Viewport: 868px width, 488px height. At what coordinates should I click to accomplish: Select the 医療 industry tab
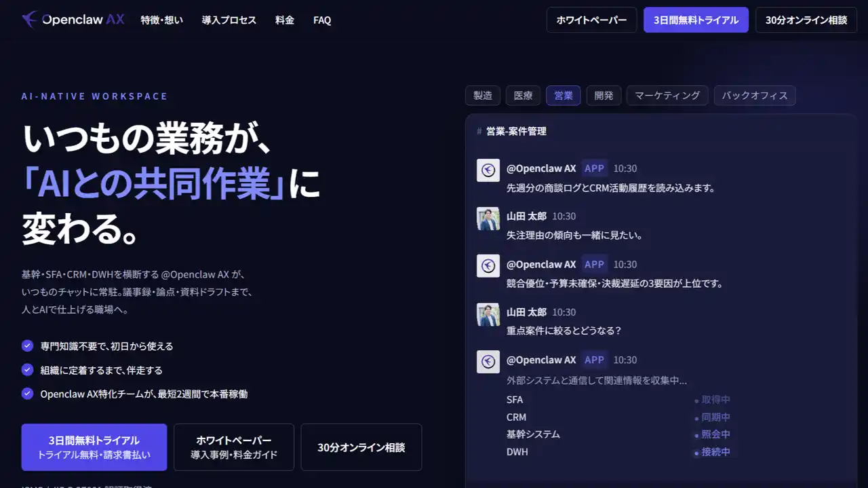point(523,96)
